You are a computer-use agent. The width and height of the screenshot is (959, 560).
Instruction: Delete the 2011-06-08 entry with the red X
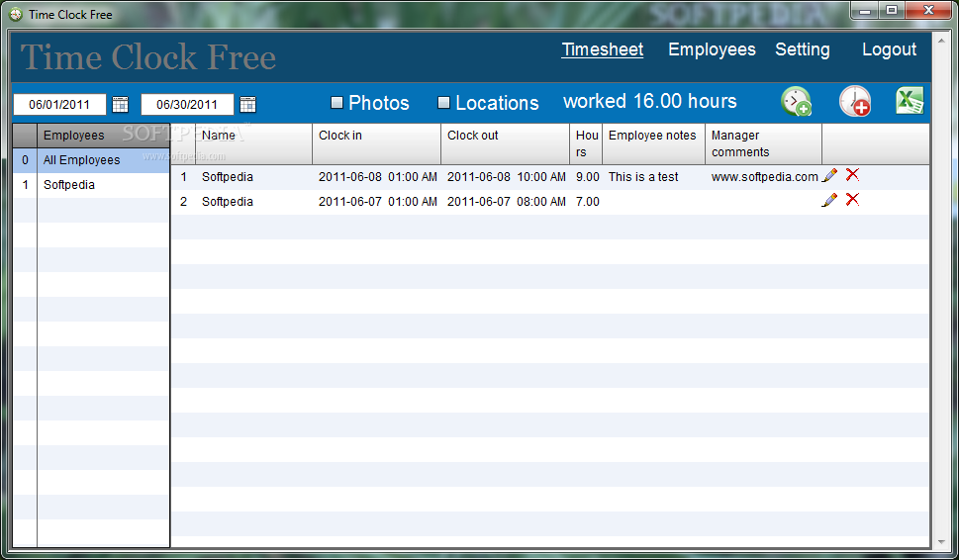click(x=852, y=175)
